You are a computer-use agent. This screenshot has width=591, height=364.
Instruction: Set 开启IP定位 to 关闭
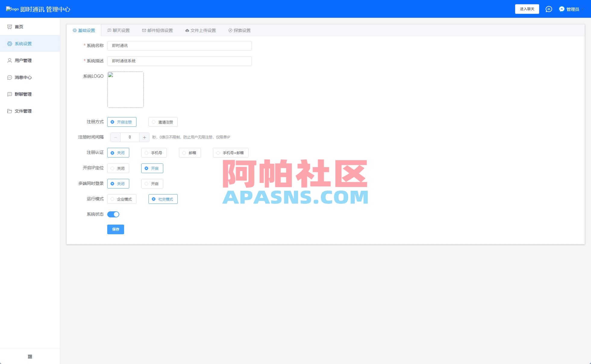[118, 168]
